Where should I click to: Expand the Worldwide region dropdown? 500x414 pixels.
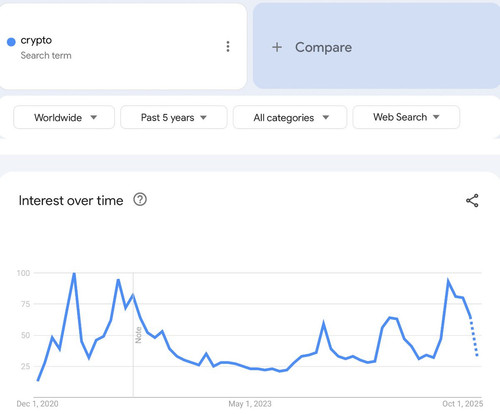(x=64, y=117)
